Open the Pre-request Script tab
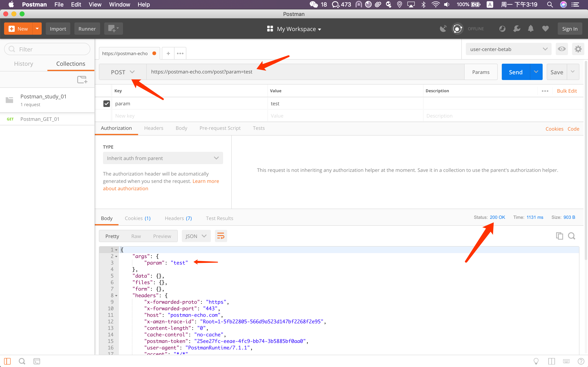Image resolution: width=588 pixels, height=367 pixels. click(x=220, y=128)
